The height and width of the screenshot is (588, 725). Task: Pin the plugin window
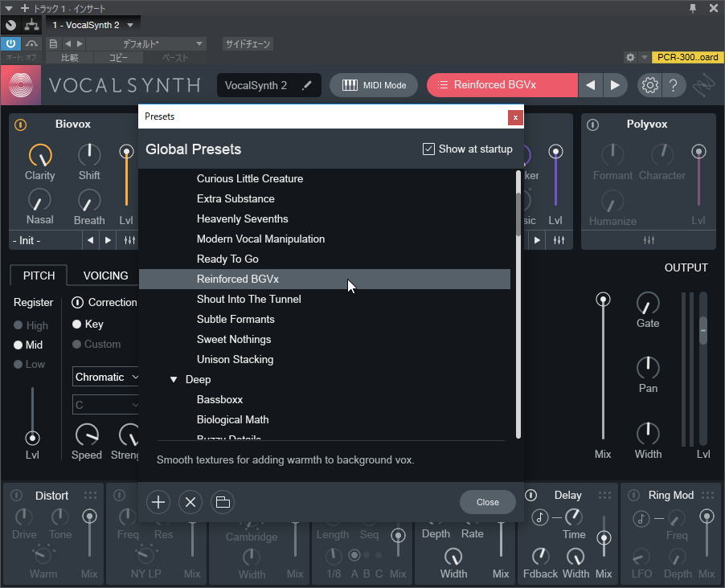pos(693,8)
